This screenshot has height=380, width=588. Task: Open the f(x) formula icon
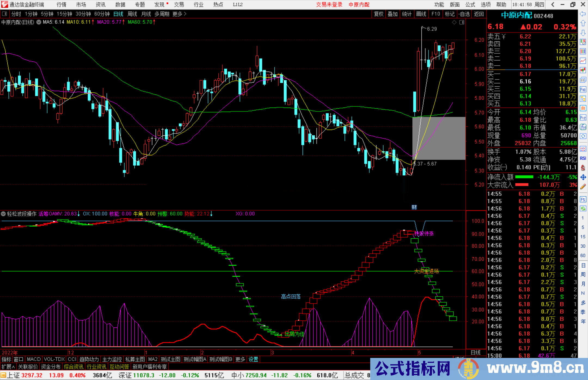[x=583, y=127]
